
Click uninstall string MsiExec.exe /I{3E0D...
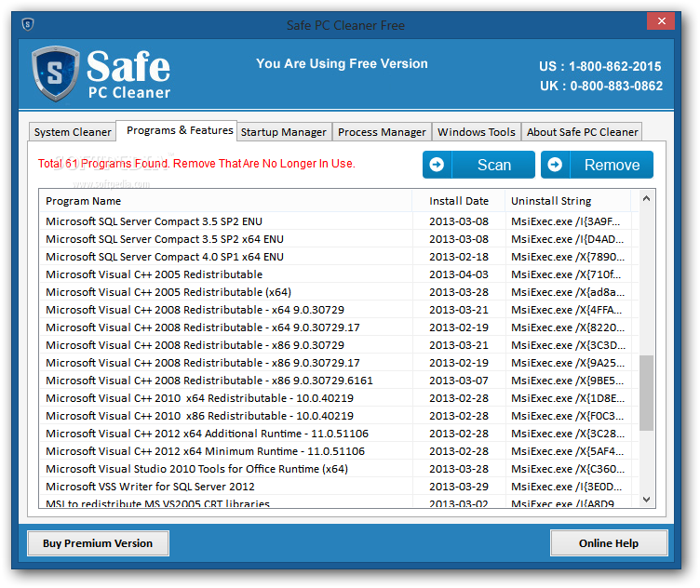tap(567, 487)
